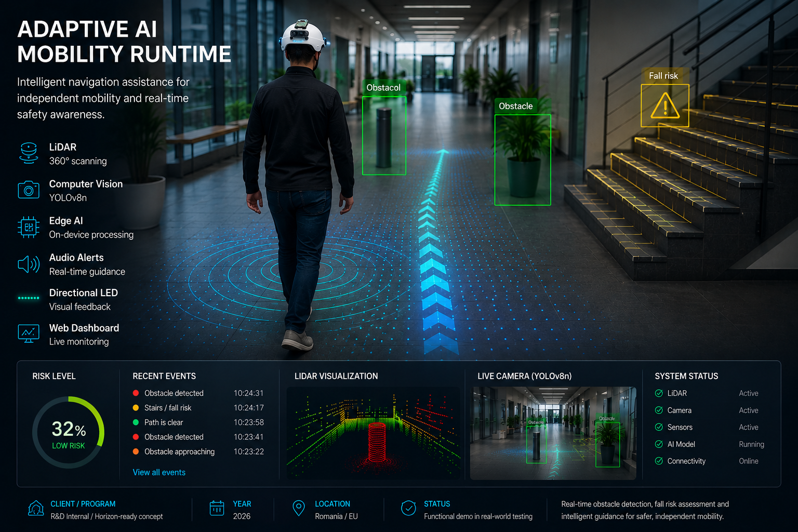
Task: Click the SYSTEM STATUS panel heading
Action: (x=686, y=376)
